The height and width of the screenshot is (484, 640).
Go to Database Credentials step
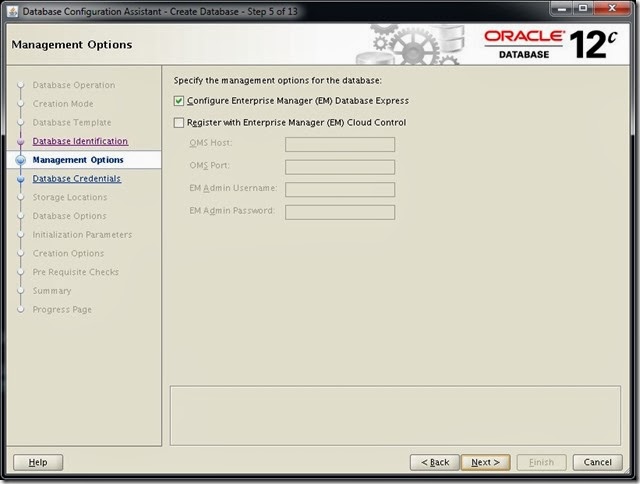click(x=77, y=179)
